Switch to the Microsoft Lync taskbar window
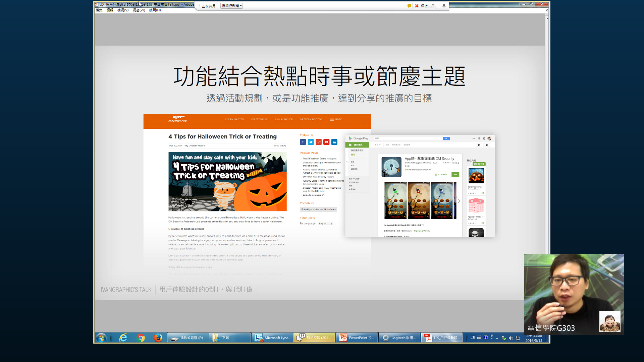644x362 pixels. tap(272, 338)
